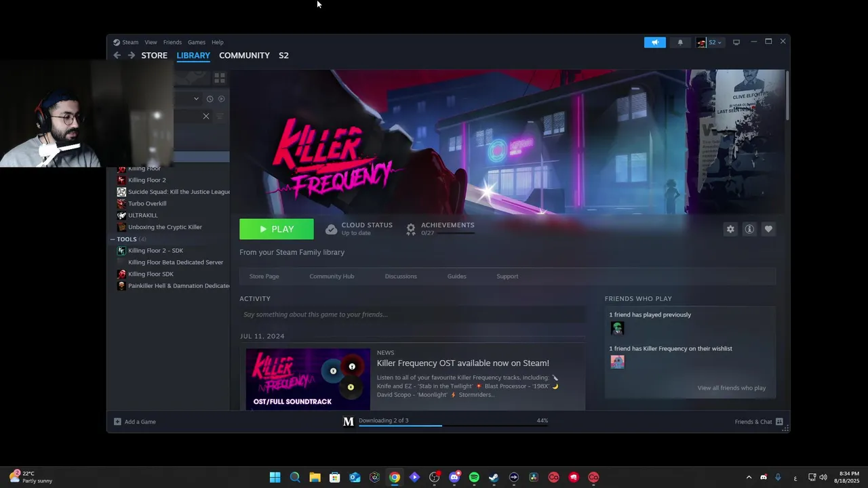Open the Friends menu
The width and height of the screenshot is (868, 488).
[x=172, y=42]
